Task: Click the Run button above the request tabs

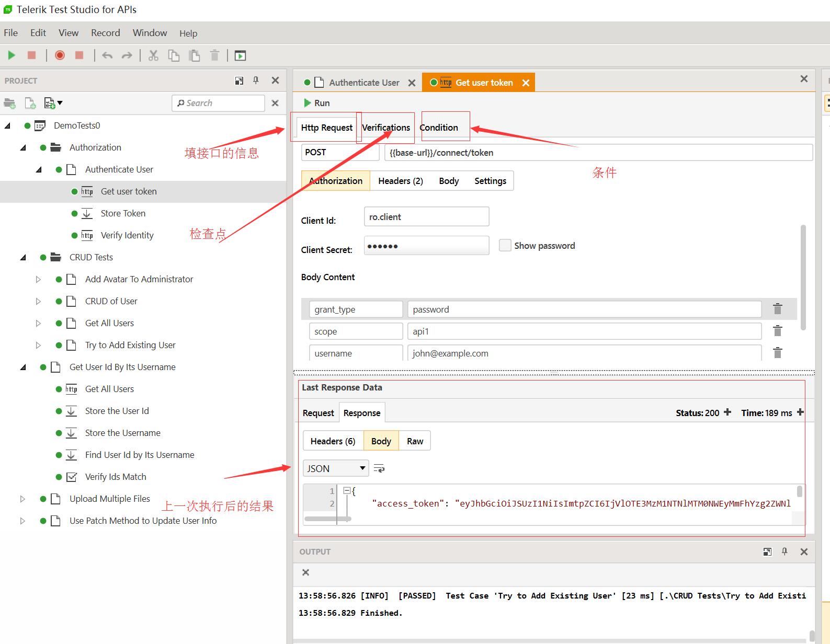Action: [x=317, y=103]
